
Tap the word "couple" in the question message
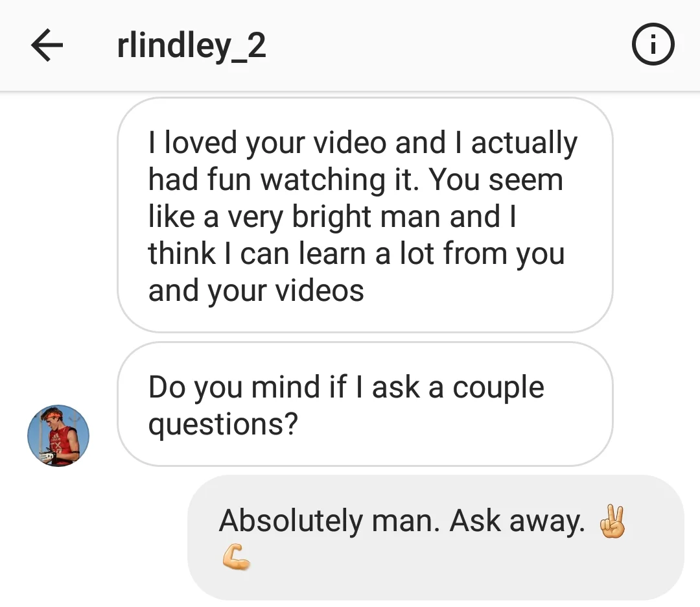498,388
